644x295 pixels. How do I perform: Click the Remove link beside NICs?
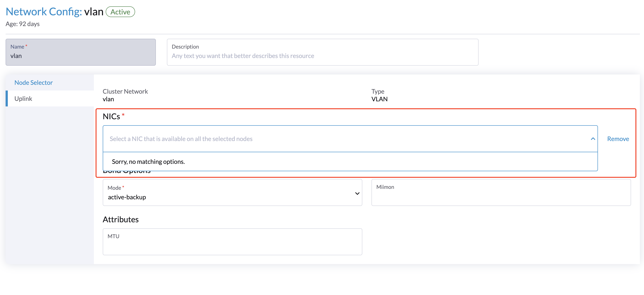click(618, 139)
